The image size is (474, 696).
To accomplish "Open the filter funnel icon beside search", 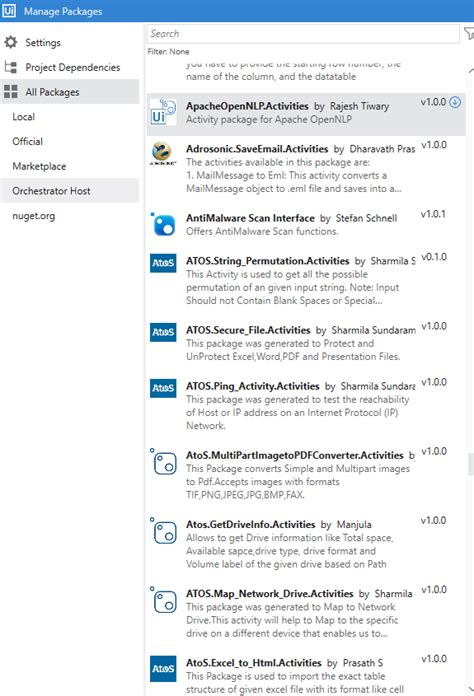I will (469, 34).
